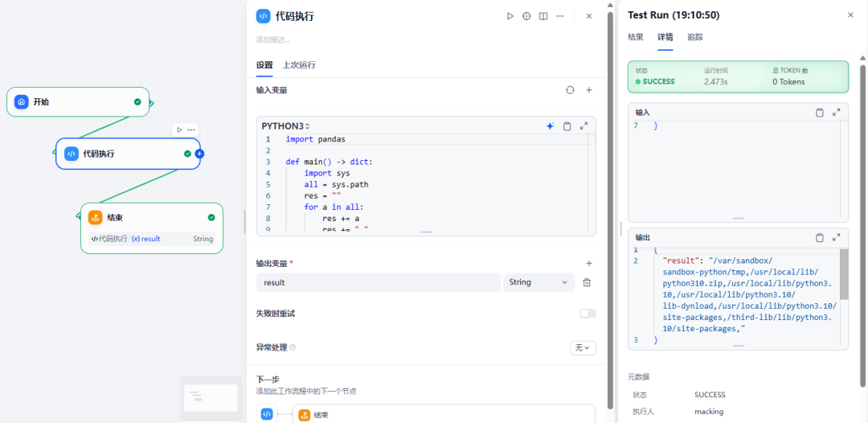Image resolution: width=868 pixels, height=423 pixels.
Task: Click the 2.473s run time value
Action: [716, 81]
